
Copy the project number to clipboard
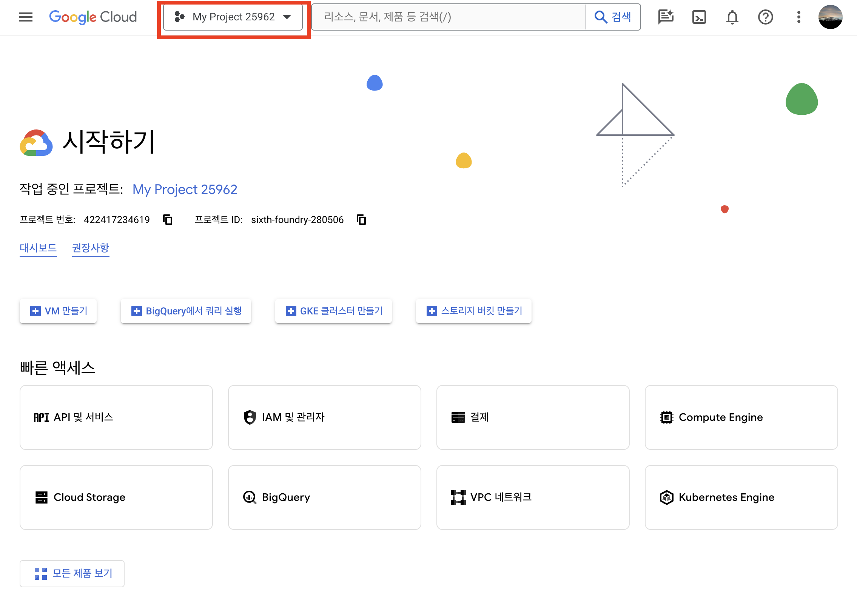[x=167, y=219]
